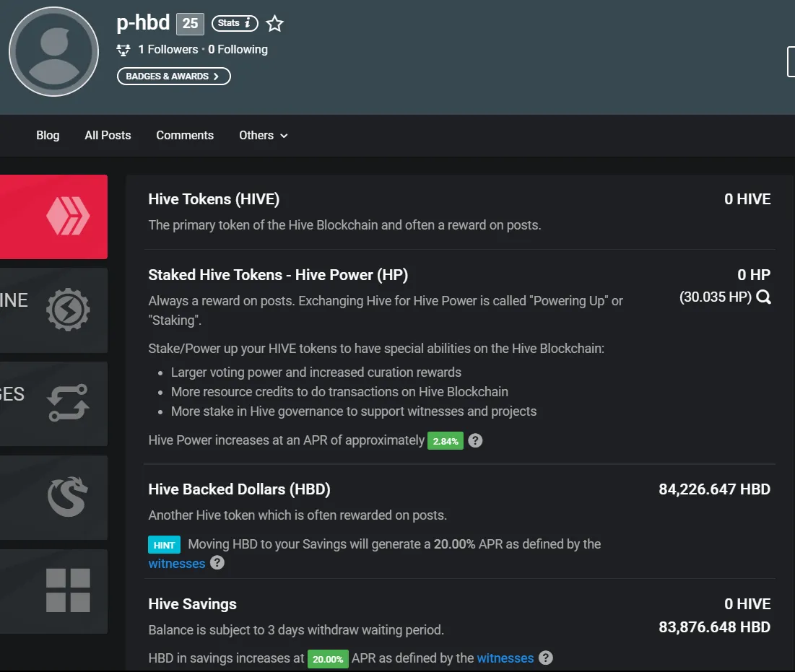Click the 0 HIVE Hive Tokens balance
Image resolution: width=795 pixels, height=672 pixels.
pos(747,199)
